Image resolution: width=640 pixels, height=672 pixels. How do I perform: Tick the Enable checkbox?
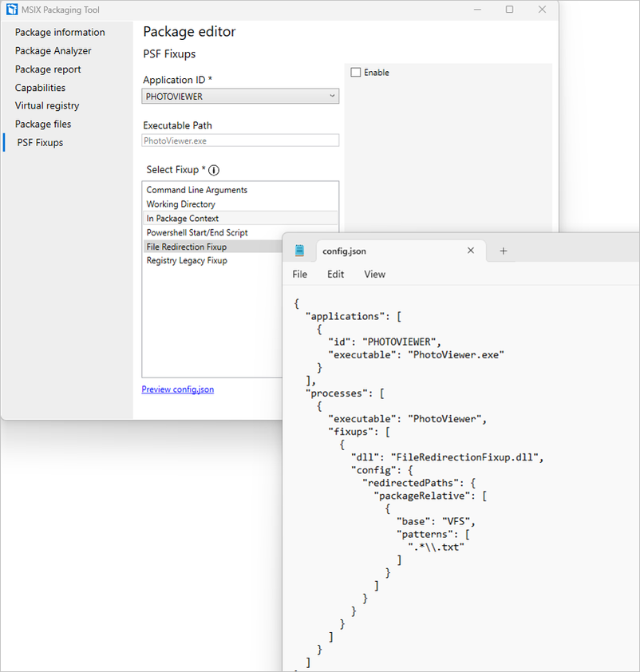(356, 73)
